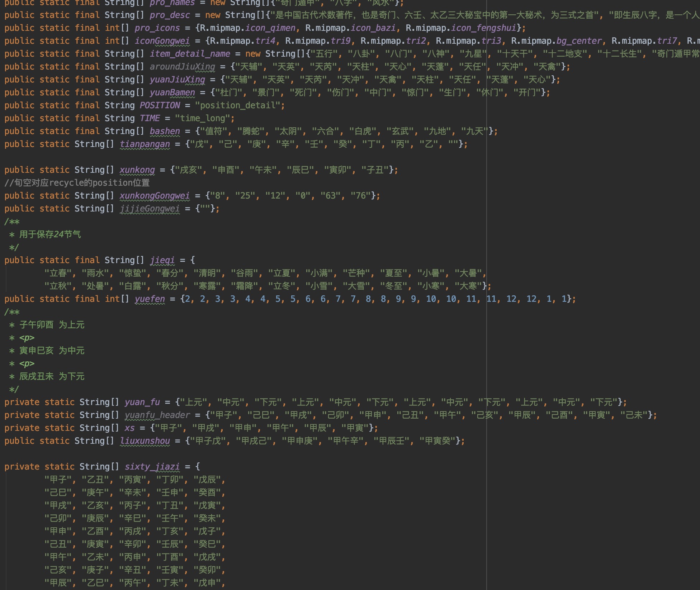Image resolution: width=700 pixels, height=590 pixels.
Task: Click the yuanfu_header variable name
Action: [x=157, y=415]
